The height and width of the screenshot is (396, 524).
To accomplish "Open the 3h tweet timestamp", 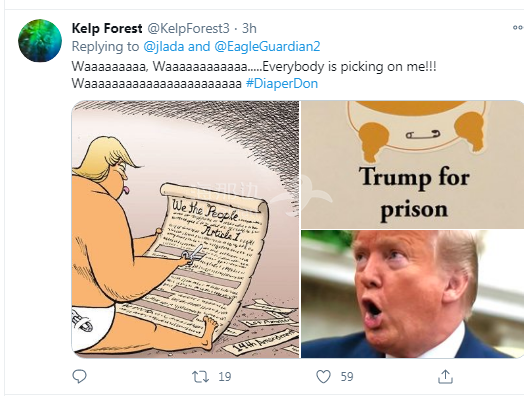I will click(x=249, y=28).
